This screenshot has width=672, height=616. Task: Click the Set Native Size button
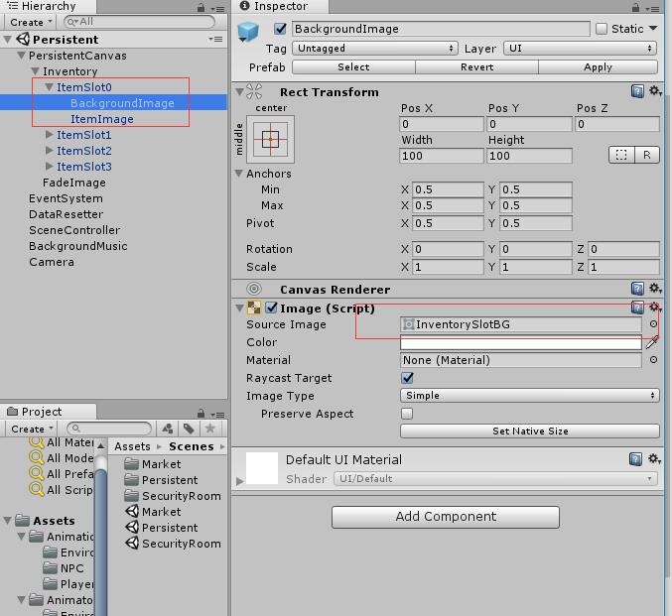click(x=530, y=431)
